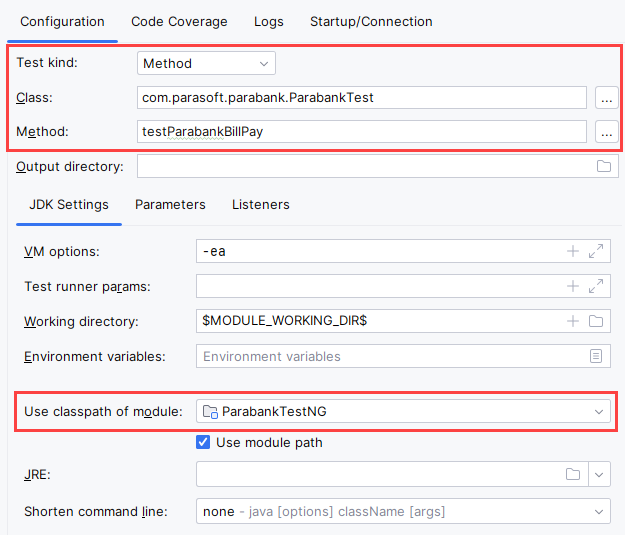Open the Test kind dropdown
The width and height of the screenshot is (625, 535).
pos(206,63)
